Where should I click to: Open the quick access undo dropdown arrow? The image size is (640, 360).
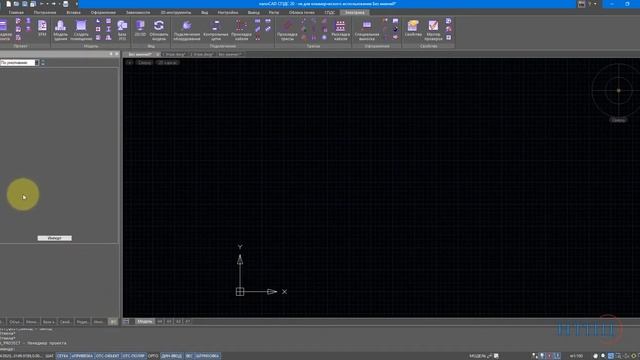47,4
